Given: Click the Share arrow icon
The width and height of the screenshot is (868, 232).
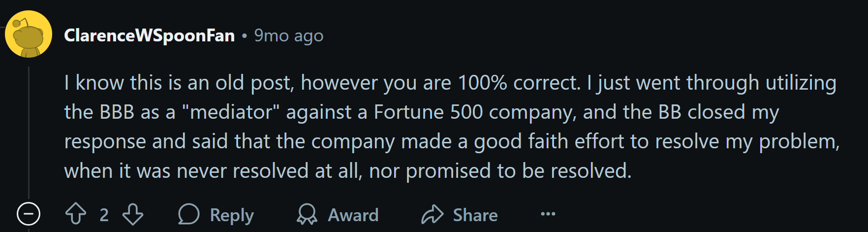Looking at the screenshot, I should pyautogui.click(x=433, y=214).
